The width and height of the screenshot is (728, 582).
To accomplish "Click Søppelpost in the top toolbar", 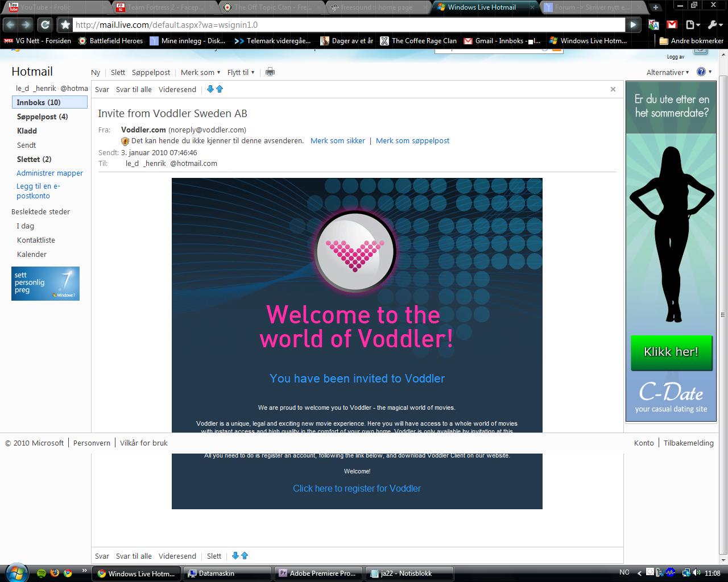I will coord(151,72).
